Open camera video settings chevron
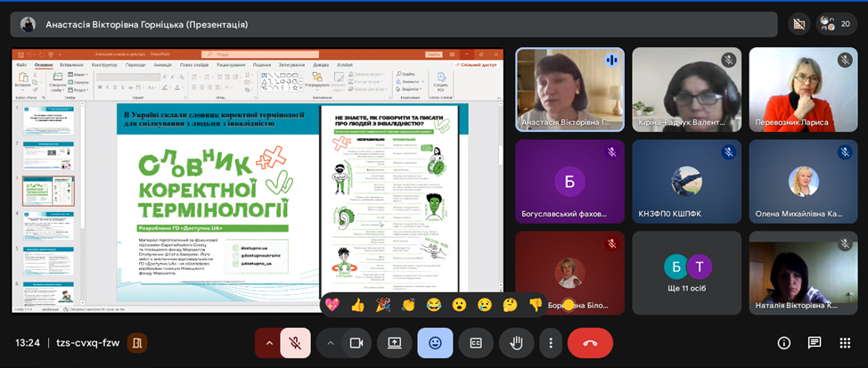Image resolution: width=868 pixels, height=368 pixels. tap(331, 343)
